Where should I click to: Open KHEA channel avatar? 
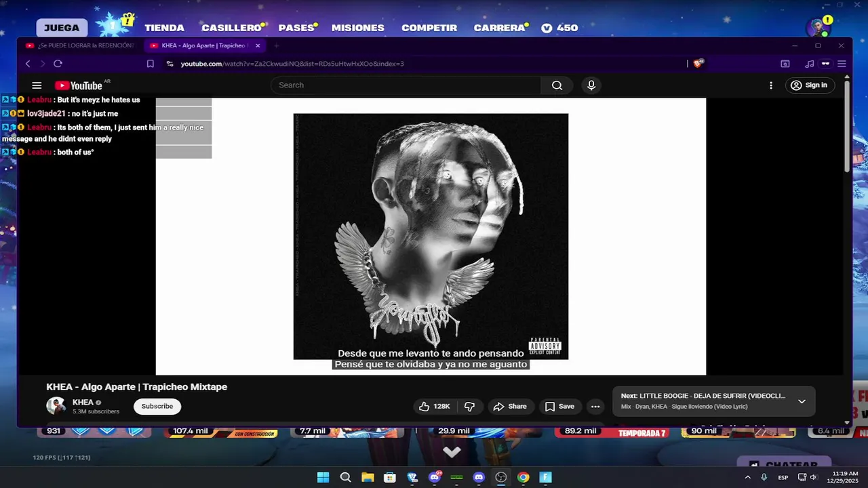[56, 406]
